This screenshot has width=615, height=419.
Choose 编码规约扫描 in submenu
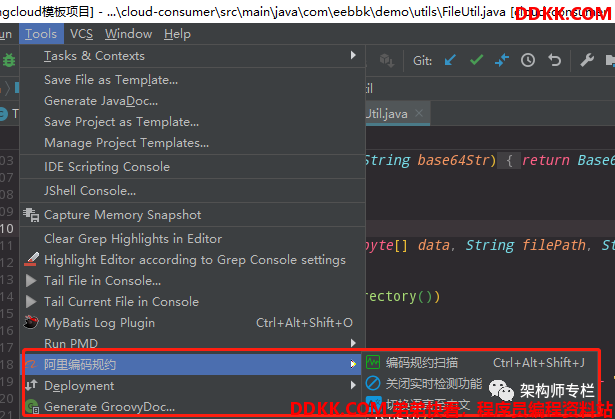tap(479, 363)
